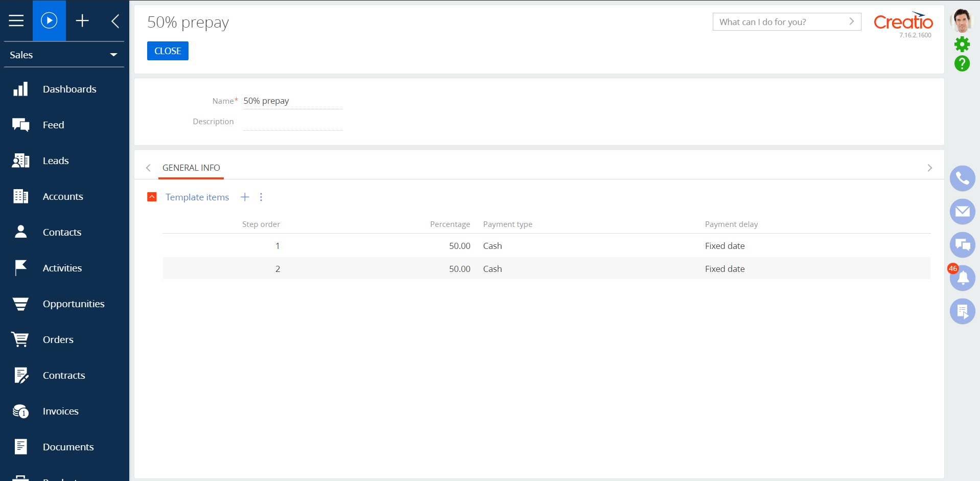980x481 pixels.
Task: Open the email panel icon
Action: click(x=962, y=212)
